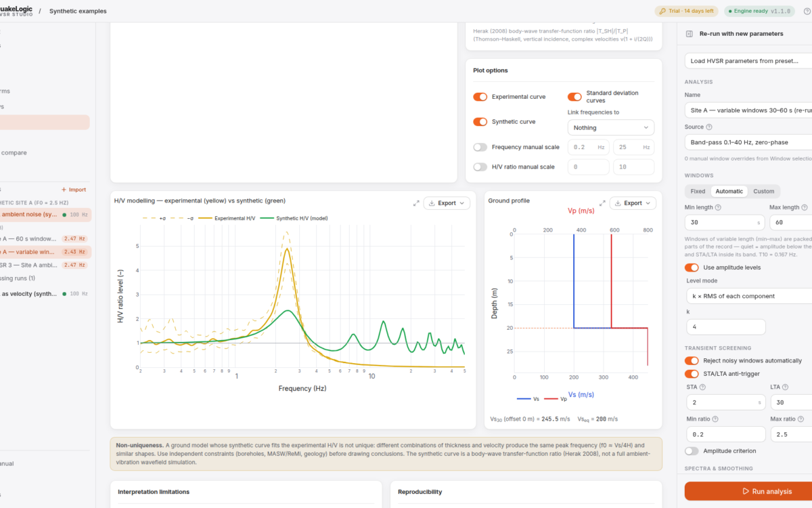The image size is (812, 508).
Task: Enable Frequency manual scale toggle
Action: (480, 147)
